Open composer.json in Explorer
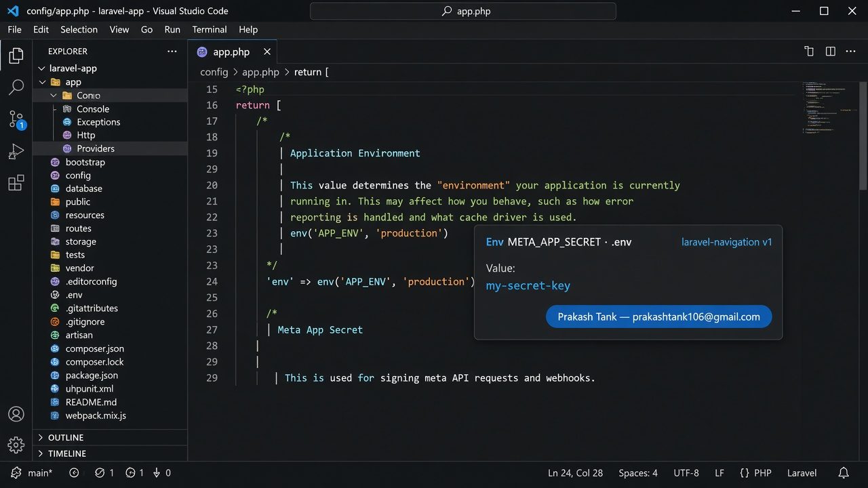 click(x=94, y=348)
